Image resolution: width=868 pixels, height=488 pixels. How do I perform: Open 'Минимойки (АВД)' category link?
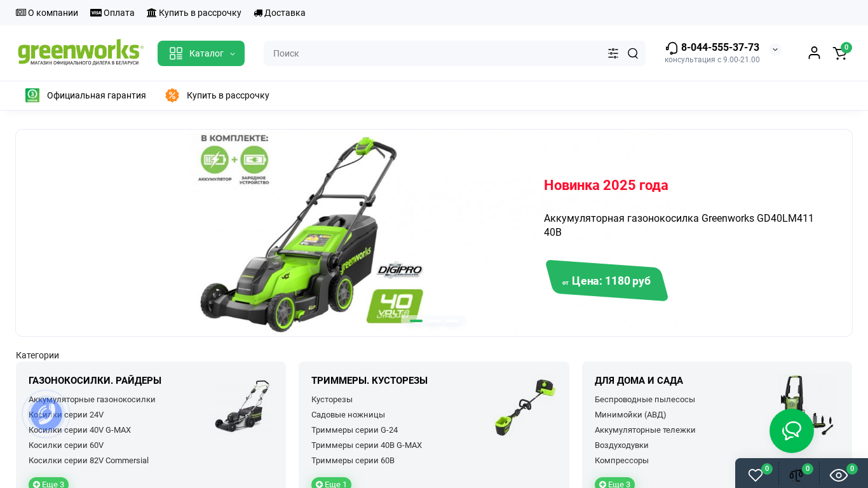pyautogui.click(x=630, y=415)
